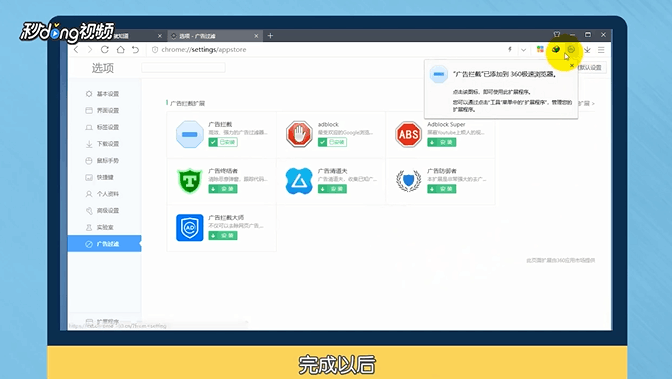Click the undo/restore closed tab icon
Viewport: 672px width, 379px height.
[x=135, y=50]
